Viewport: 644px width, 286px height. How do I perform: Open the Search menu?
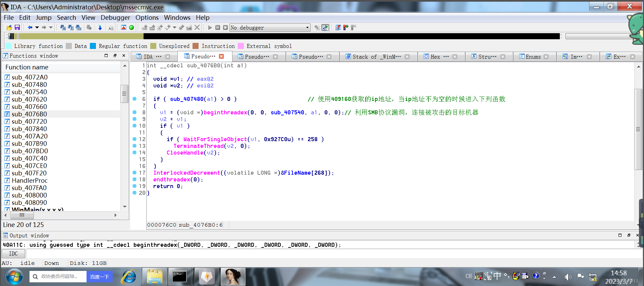[66, 17]
